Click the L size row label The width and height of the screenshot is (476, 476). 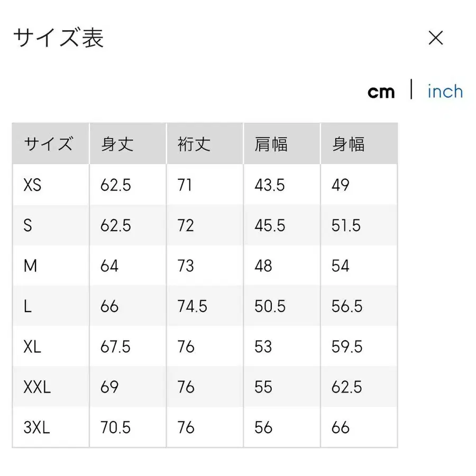(x=28, y=306)
